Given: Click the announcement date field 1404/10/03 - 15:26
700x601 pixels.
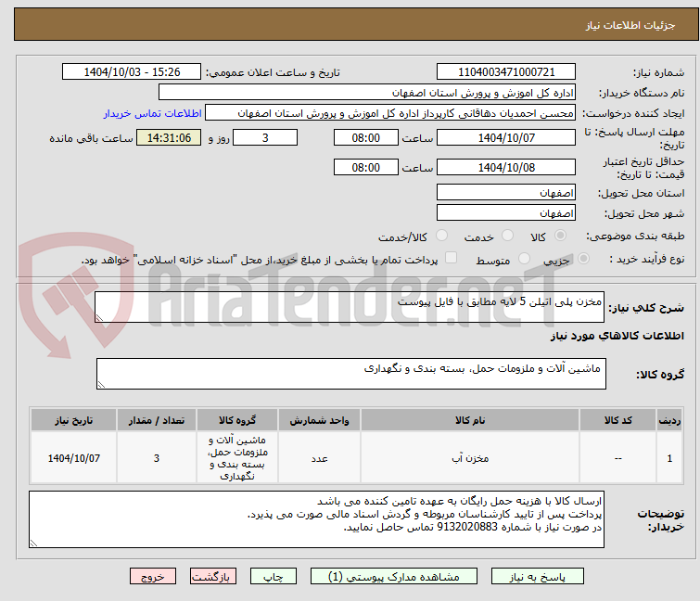Looking at the screenshot, I should (x=132, y=72).
